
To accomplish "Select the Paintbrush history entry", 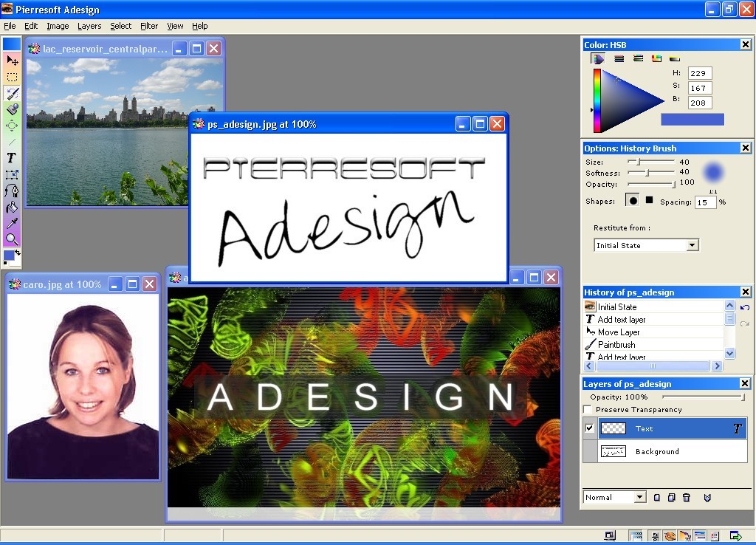I will coord(654,344).
